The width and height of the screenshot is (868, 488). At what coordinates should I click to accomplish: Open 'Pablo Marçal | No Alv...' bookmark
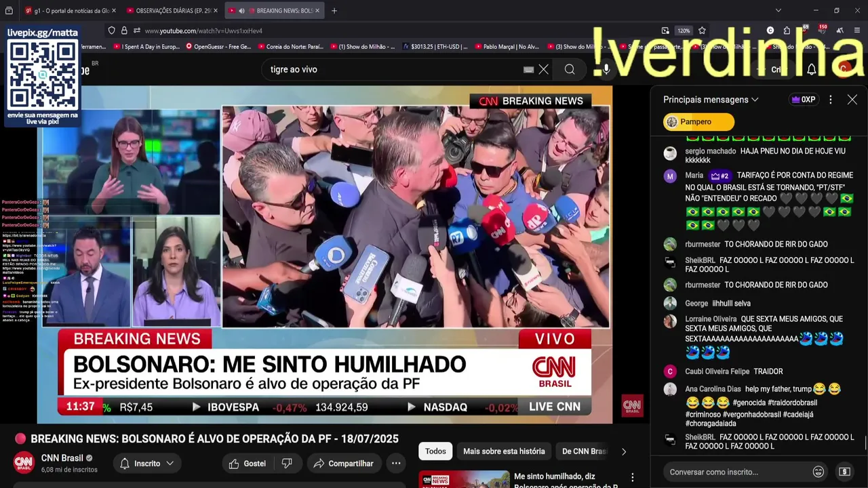coord(507,47)
